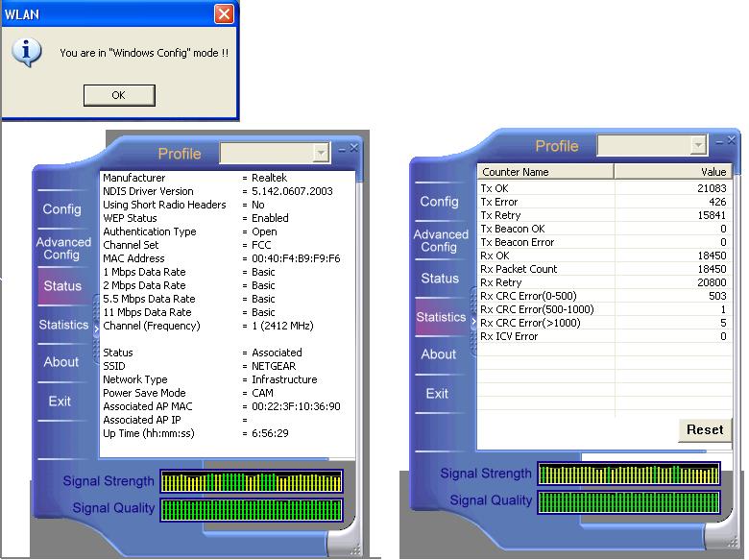Click OK in the WLAN dialog
This screenshot has width=749, height=560.
(x=119, y=95)
